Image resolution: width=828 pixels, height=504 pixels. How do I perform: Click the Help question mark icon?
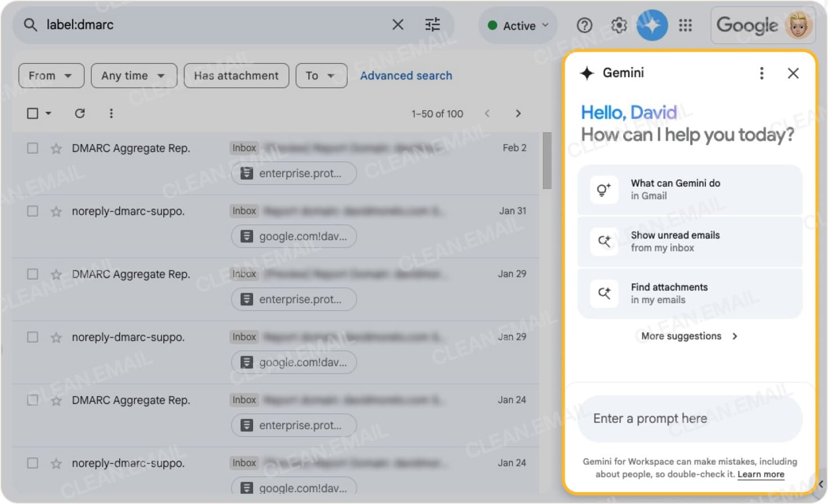pyautogui.click(x=584, y=25)
